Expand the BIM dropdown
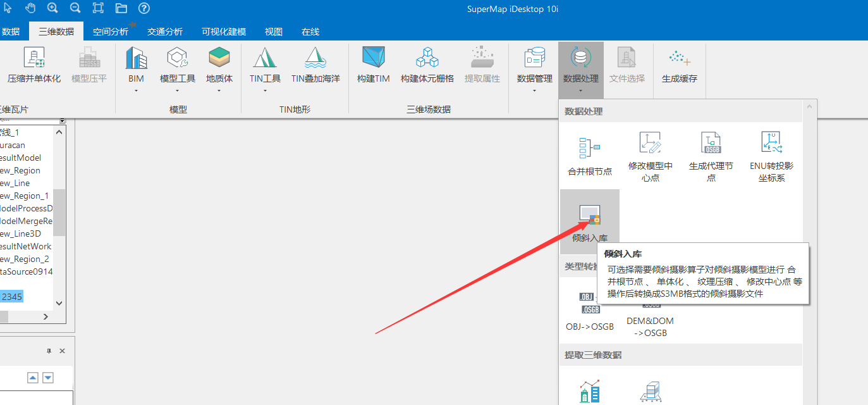The image size is (868, 405). (x=136, y=90)
